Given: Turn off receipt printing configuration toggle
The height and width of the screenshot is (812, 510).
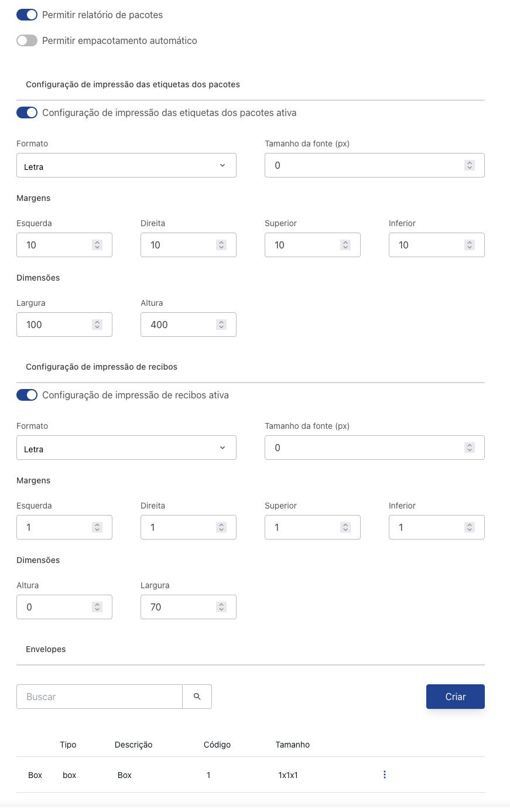Looking at the screenshot, I should click(27, 395).
